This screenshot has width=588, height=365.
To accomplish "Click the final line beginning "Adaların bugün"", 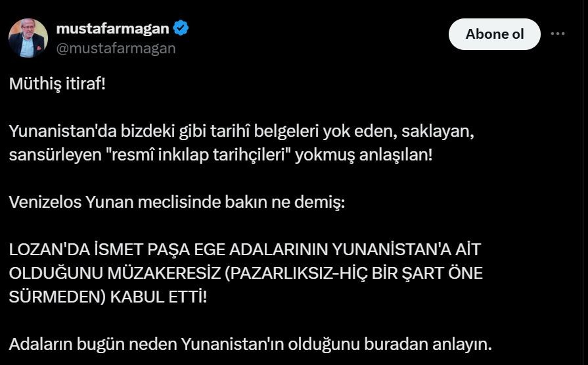I will pos(250,345).
